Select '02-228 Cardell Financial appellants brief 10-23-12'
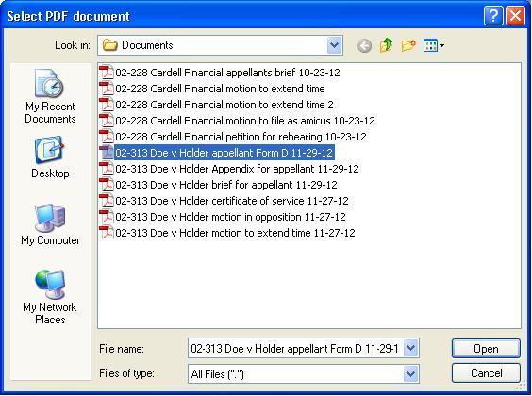 227,73
